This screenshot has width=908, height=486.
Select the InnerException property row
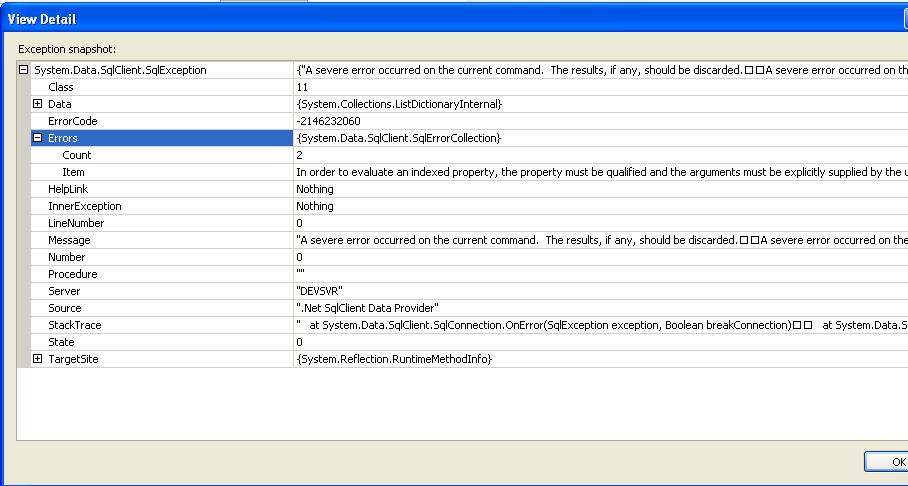tap(84, 206)
